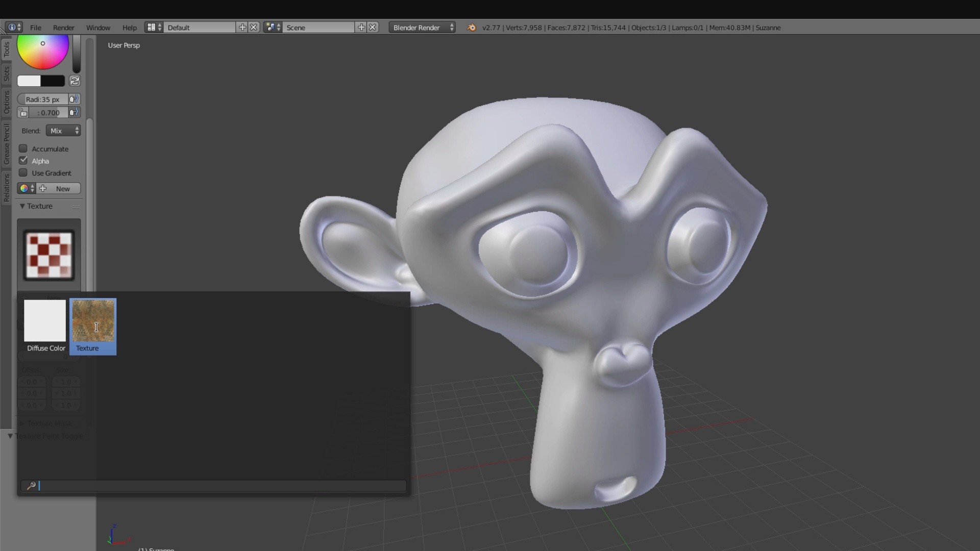
Task: Delete the current Scene with X
Action: 373,28
